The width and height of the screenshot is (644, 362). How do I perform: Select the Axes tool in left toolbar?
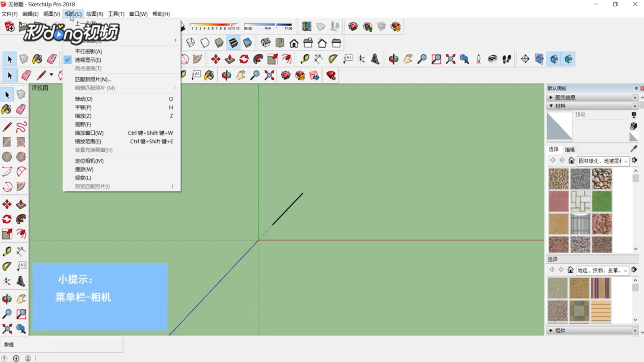tap(7, 281)
